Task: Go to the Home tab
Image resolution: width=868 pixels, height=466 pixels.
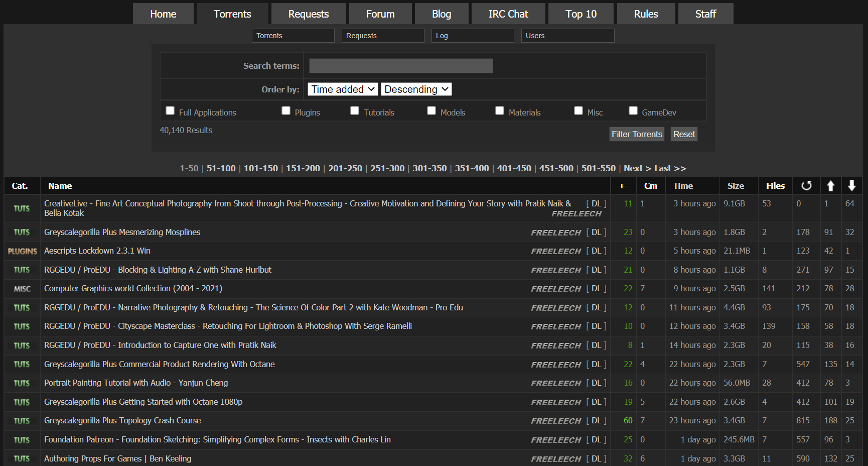Action: [163, 14]
